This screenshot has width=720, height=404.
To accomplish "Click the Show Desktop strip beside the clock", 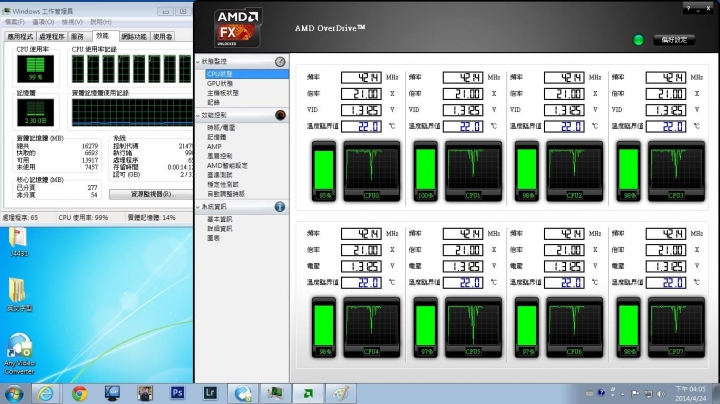I will [716, 393].
